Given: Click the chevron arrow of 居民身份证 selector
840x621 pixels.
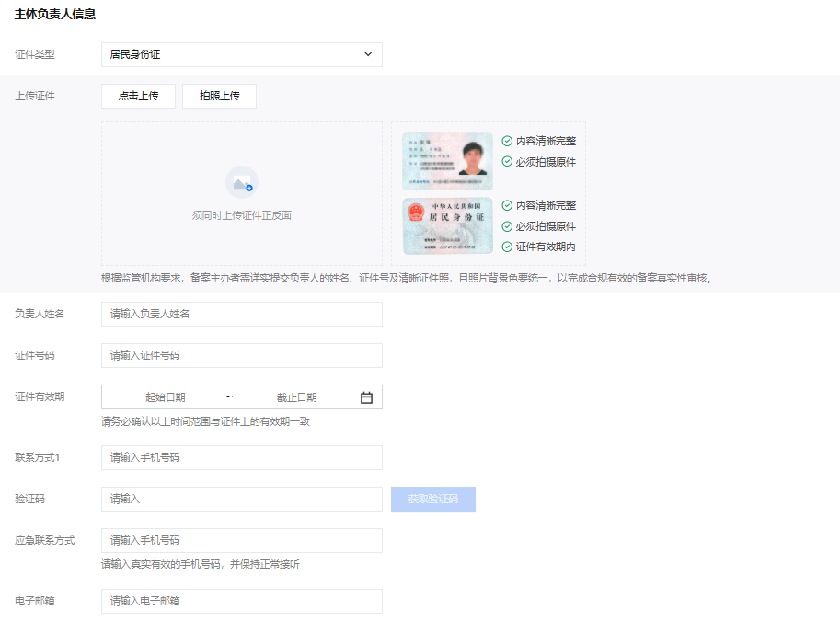Looking at the screenshot, I should 368,54.
